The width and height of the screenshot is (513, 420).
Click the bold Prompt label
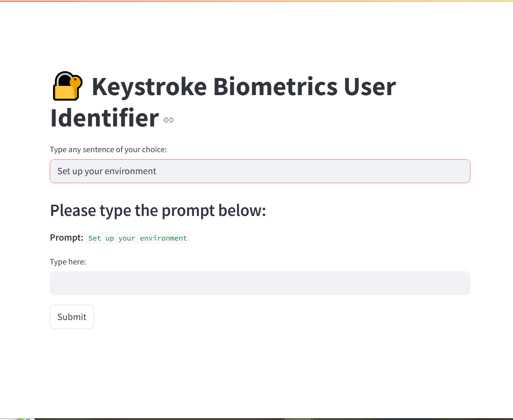coord(66,238)
